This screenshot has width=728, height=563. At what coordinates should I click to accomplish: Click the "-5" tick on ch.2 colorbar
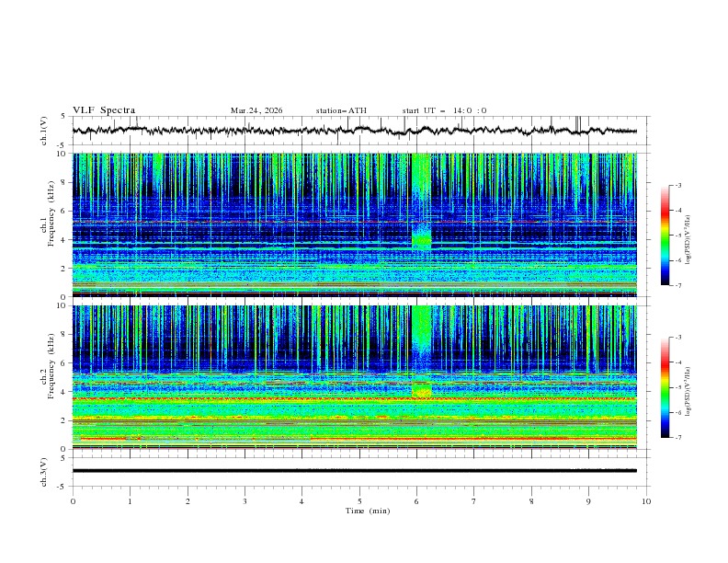[x=677, y=387]
